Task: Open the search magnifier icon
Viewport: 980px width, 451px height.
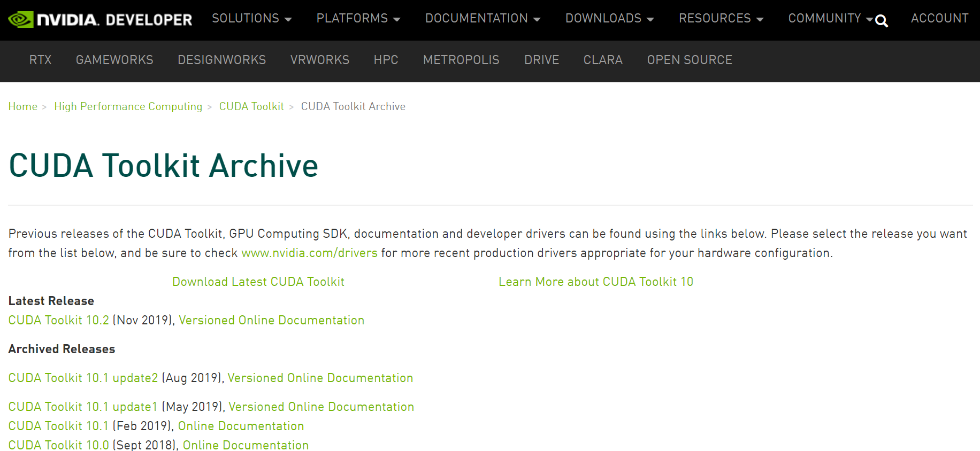Action: point(882,21)
